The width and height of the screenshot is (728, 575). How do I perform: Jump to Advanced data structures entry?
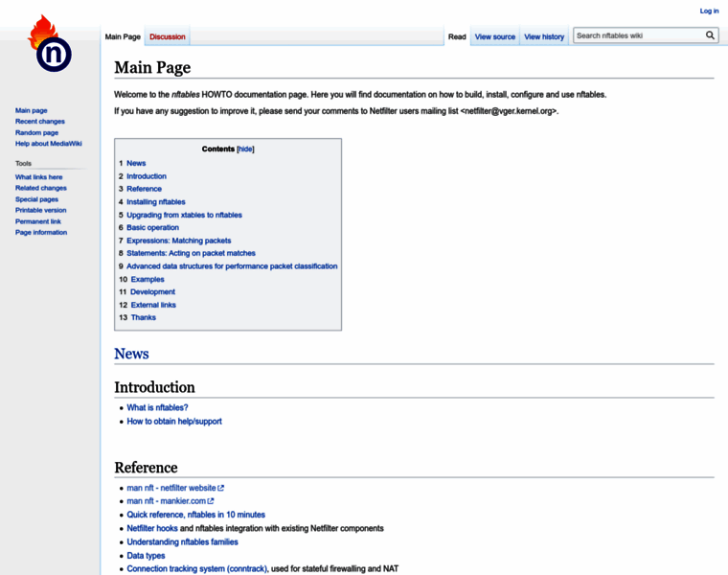pos(232,266)
